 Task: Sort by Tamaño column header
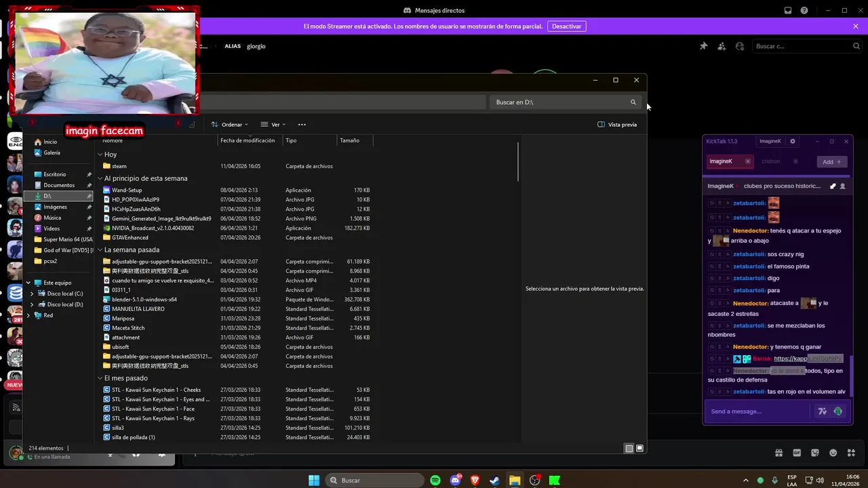tap(350, 140)
